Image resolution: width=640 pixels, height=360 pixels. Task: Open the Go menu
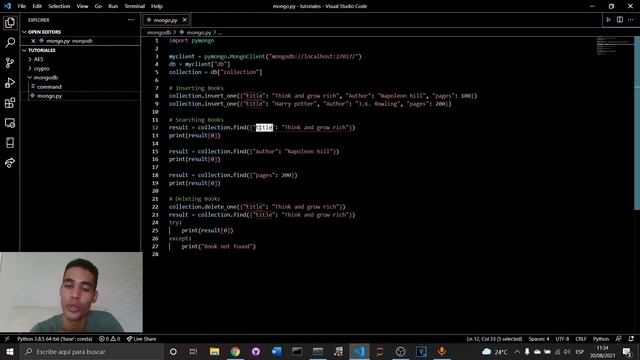pos(98,6)
